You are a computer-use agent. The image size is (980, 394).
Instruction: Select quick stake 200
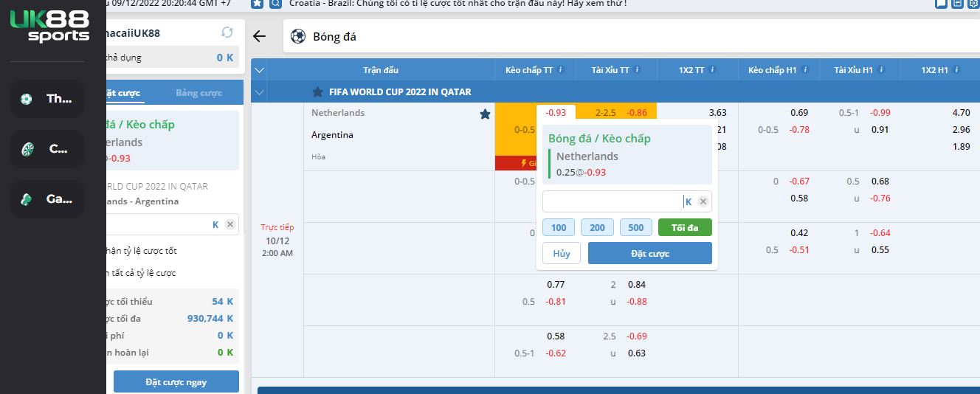click(597, 227)
